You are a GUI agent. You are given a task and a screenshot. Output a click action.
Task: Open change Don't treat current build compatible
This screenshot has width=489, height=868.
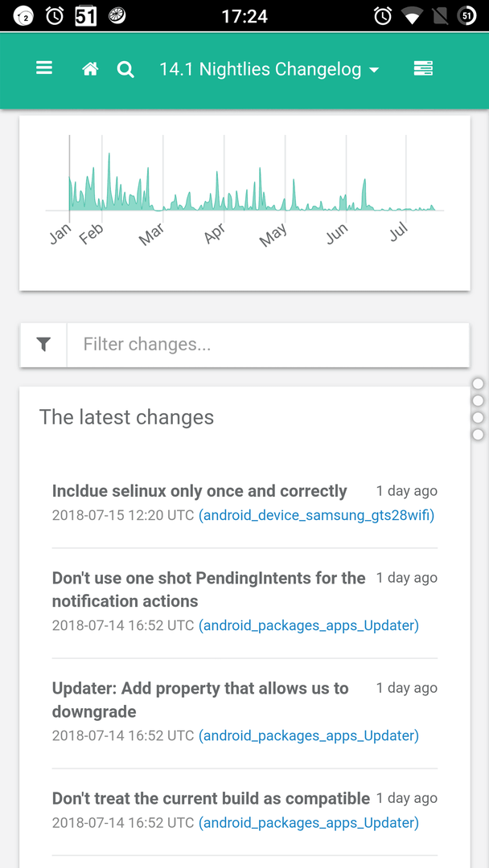(x=211, y=798)
